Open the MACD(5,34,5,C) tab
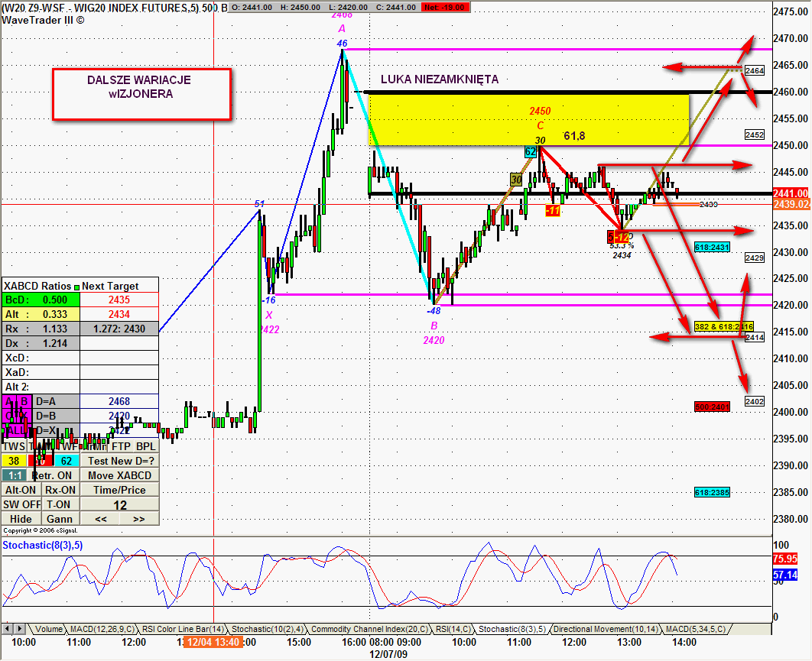This screenshot has width=812, height=661. [x=696, y=629]
